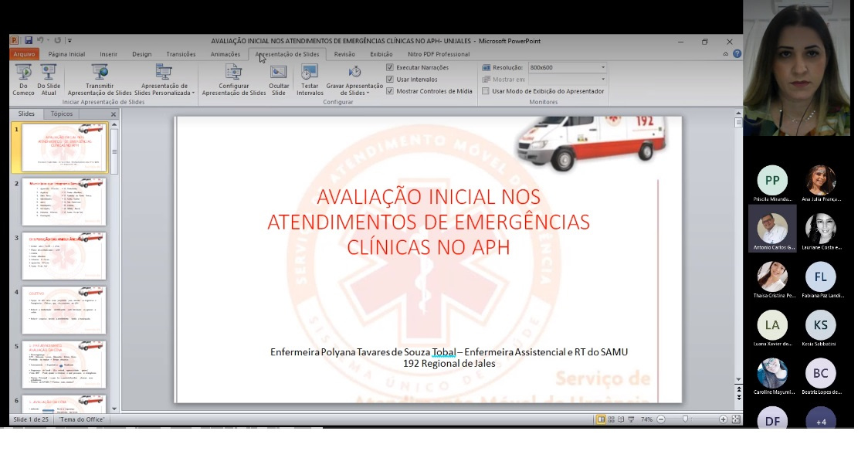Enable Usar Modo de Exibição do Apresentador
The image size is (868, 458).
[x=486, y=91]
